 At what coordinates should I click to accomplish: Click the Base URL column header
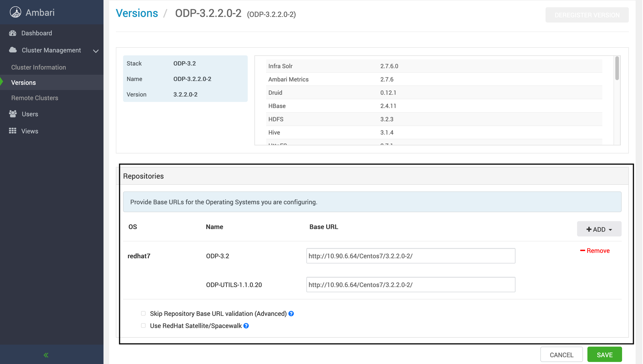[324, 227]
